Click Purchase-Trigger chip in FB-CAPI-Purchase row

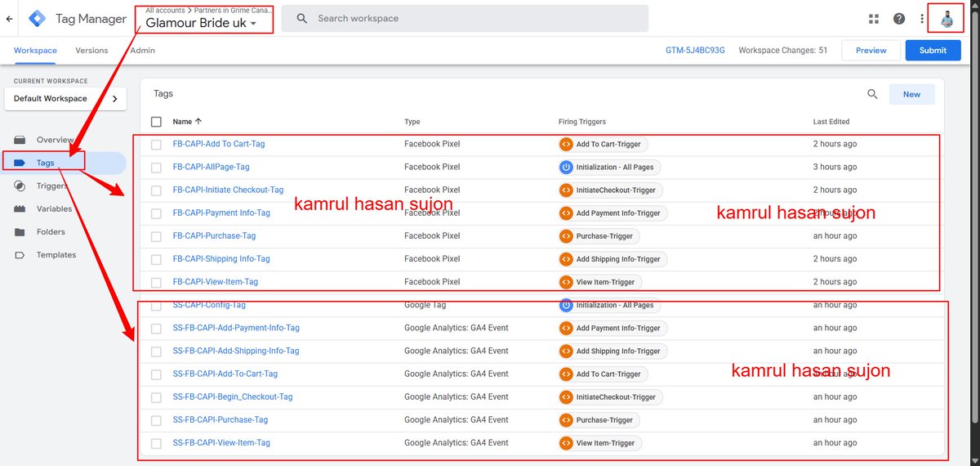click(x=599, y=235)
